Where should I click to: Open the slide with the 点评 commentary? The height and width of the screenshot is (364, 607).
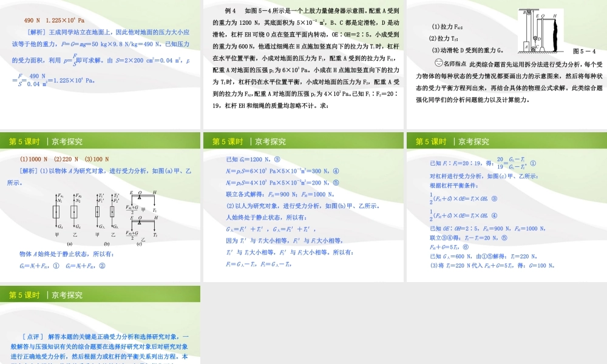click(100, 325)
